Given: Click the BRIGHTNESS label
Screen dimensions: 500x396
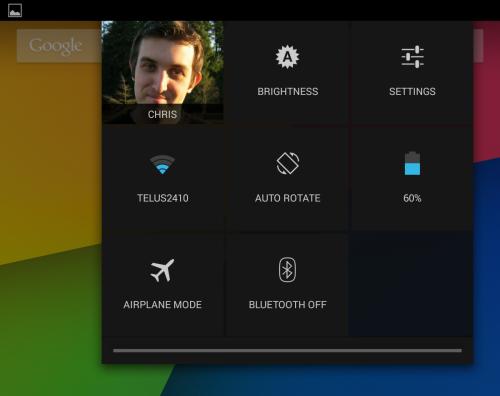Looking at the screenshot, I should [288, 92].
